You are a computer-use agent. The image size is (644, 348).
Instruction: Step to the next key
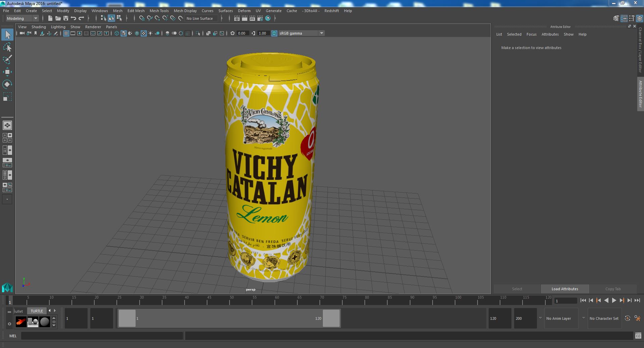tap(622, 301)
